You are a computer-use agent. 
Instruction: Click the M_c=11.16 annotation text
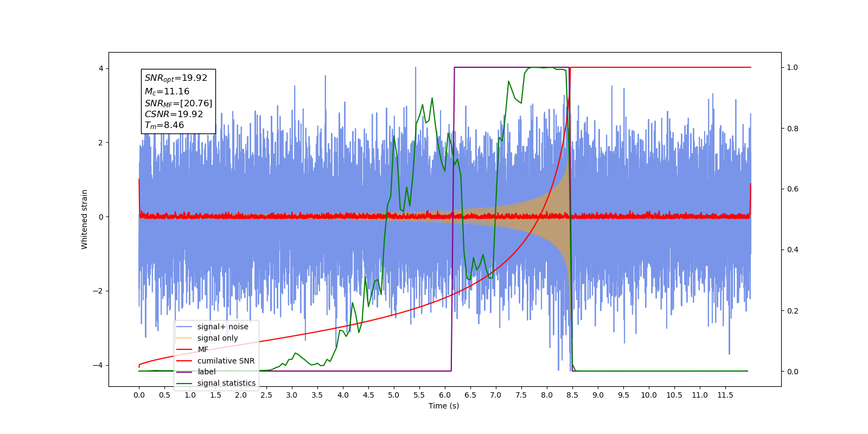pos(167,92)
